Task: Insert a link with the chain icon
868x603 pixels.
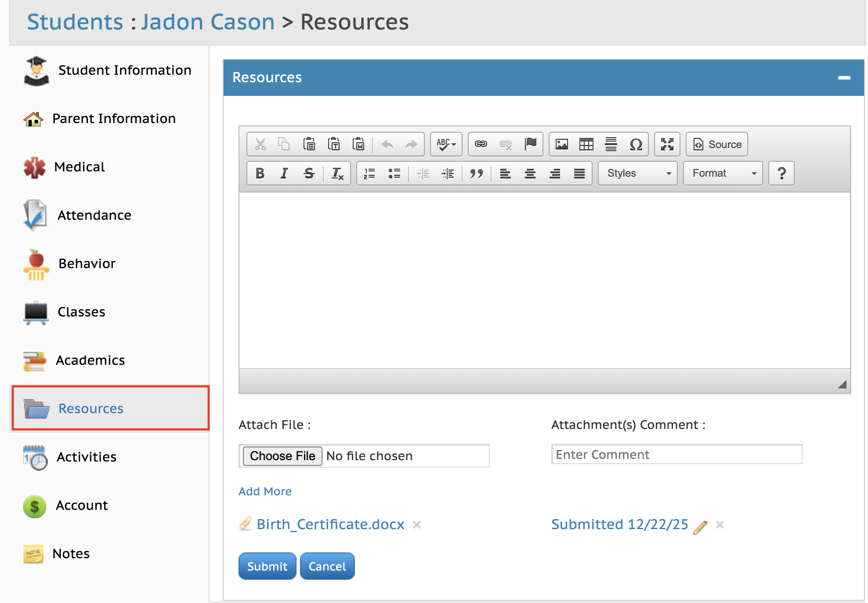Action: pos(481,144)
